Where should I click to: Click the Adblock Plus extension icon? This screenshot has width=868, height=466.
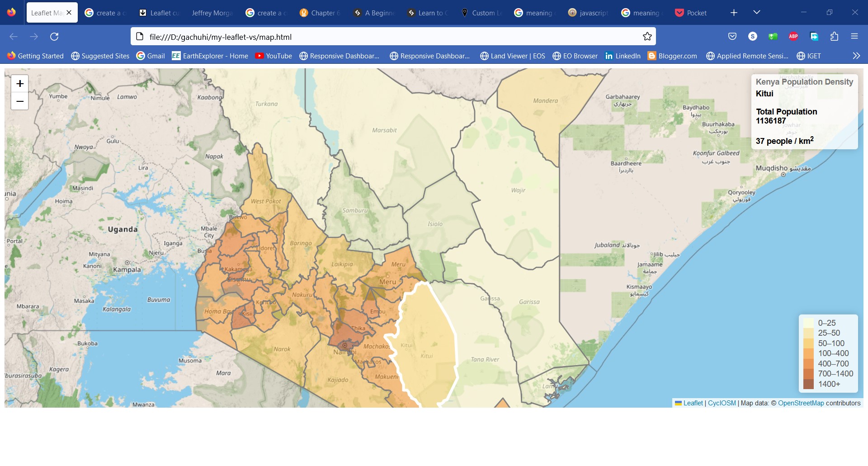pos(793,37)
